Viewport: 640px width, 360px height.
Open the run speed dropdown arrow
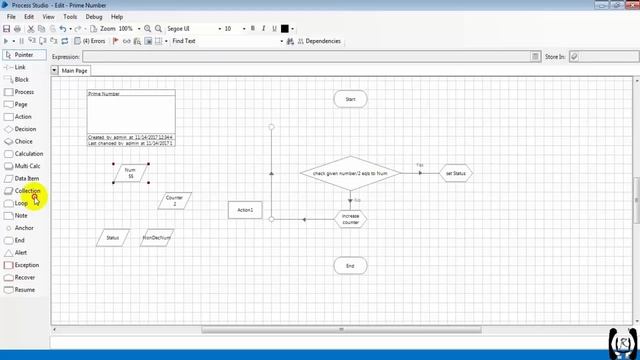pos(13,41)
